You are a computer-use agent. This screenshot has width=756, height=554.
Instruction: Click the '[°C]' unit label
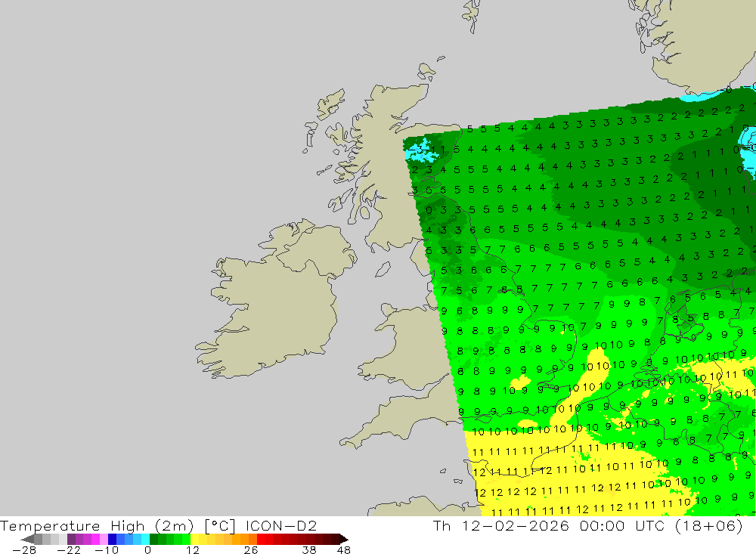pyautogui.click(x=220, y=526)
